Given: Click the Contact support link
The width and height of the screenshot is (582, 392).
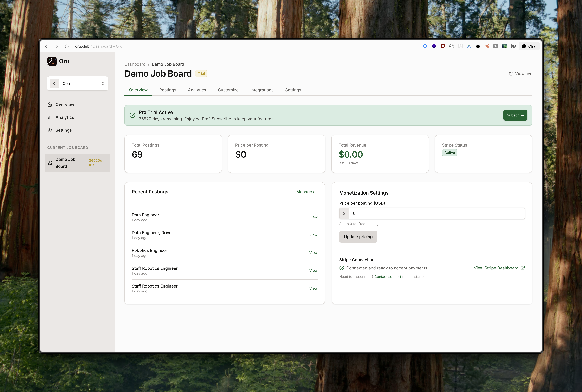Looking at the screenshot, I should 388,277.
